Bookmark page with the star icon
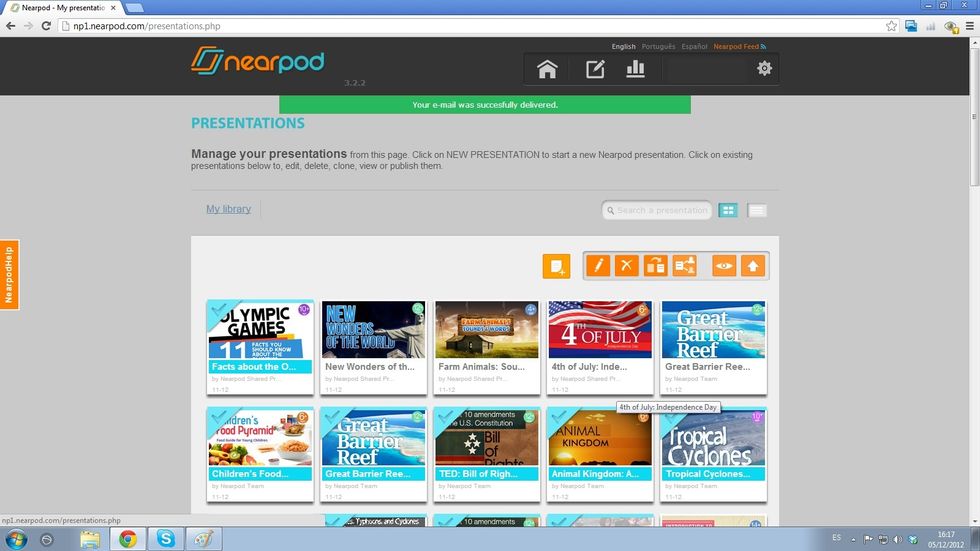The width and height of the screenshot is (980, 551). [x=891, y=26]
